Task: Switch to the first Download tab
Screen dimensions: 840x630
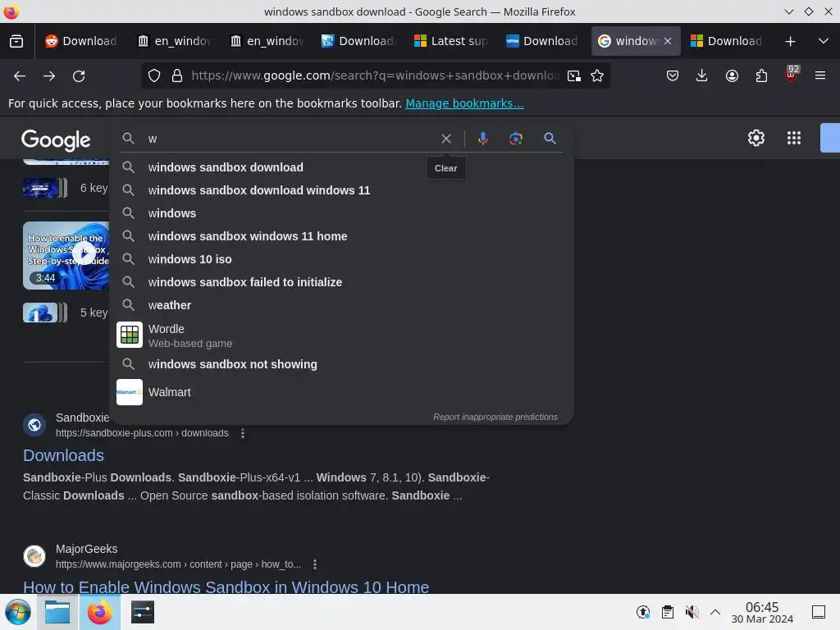Action: click(x=81, y=41)
